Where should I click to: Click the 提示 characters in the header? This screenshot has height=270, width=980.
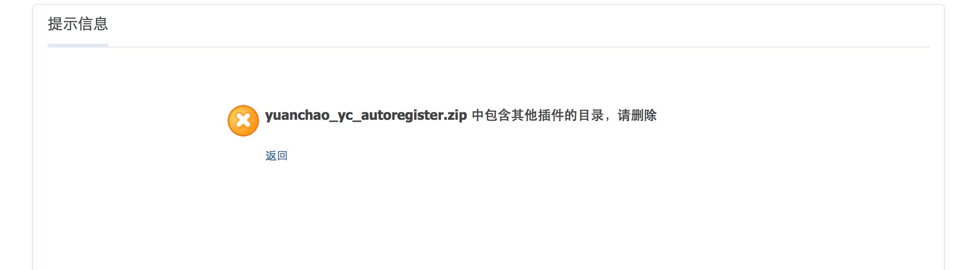[x=63, y=24]
